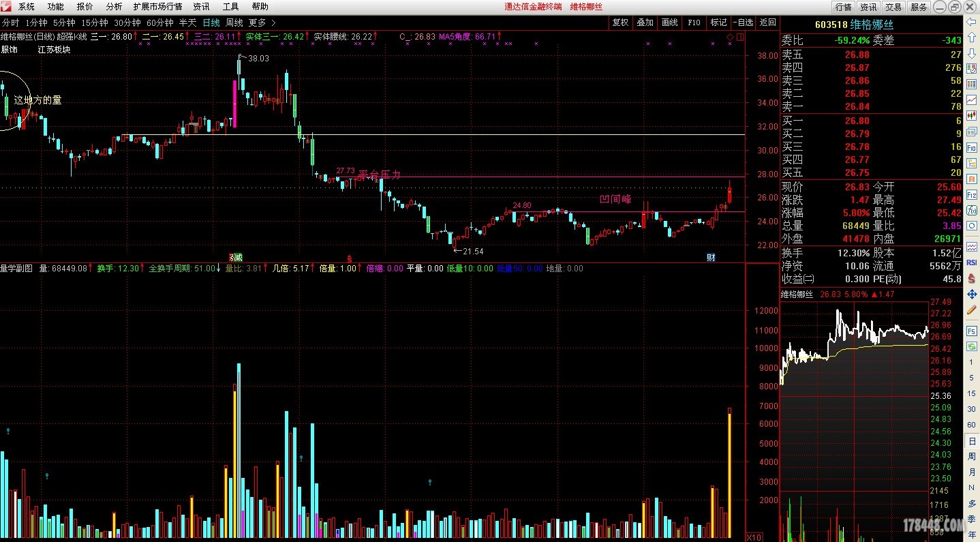This screenshot has width=980, height=542.
Task: Switch to 5-minute period in right sidebar
Action: coord(971,377)
